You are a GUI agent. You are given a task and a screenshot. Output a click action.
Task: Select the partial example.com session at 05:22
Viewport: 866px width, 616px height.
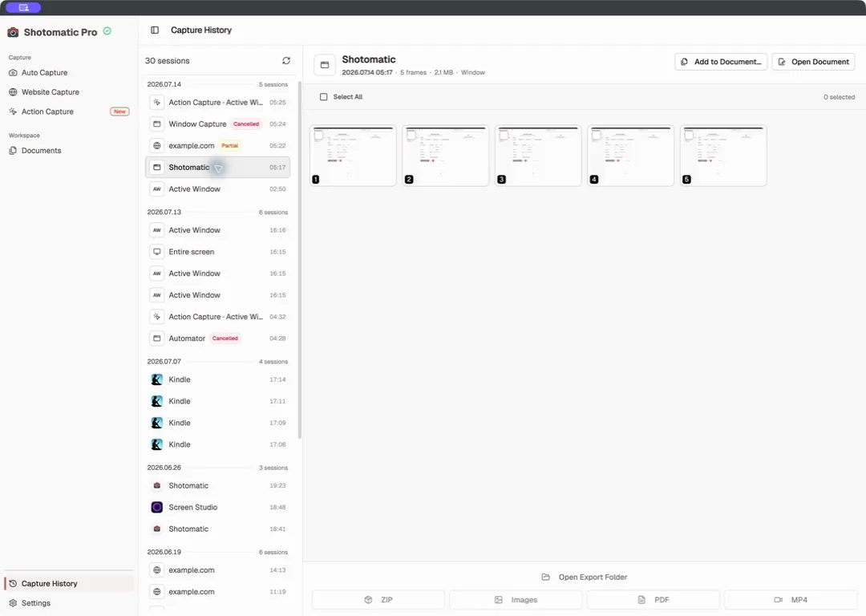click(217, 146)
